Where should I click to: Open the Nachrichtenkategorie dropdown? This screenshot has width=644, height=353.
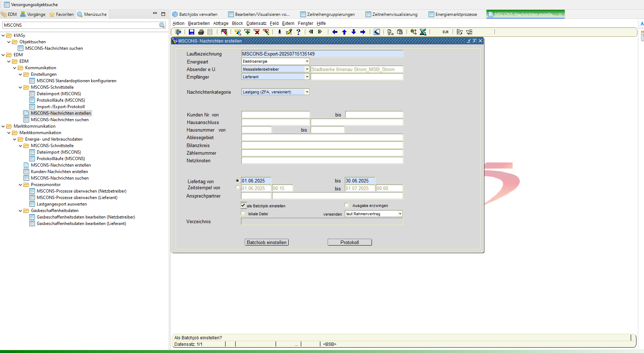tap(307, 92)
